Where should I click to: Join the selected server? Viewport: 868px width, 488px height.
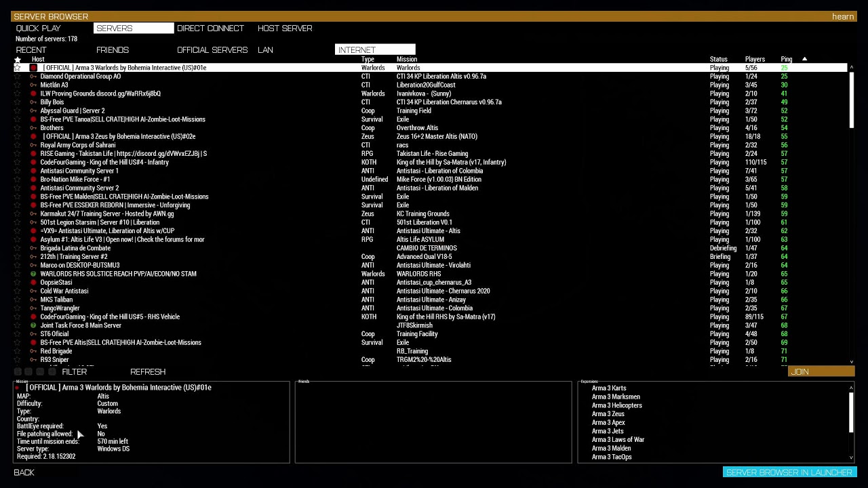point(821,372)
